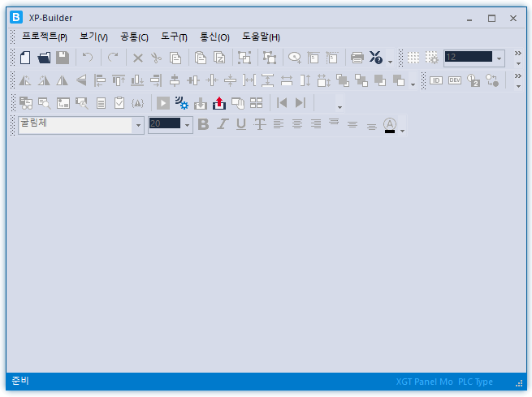Toggle the grid display icon
Viewport: 532px width, 397px height.
click(413, 58)
